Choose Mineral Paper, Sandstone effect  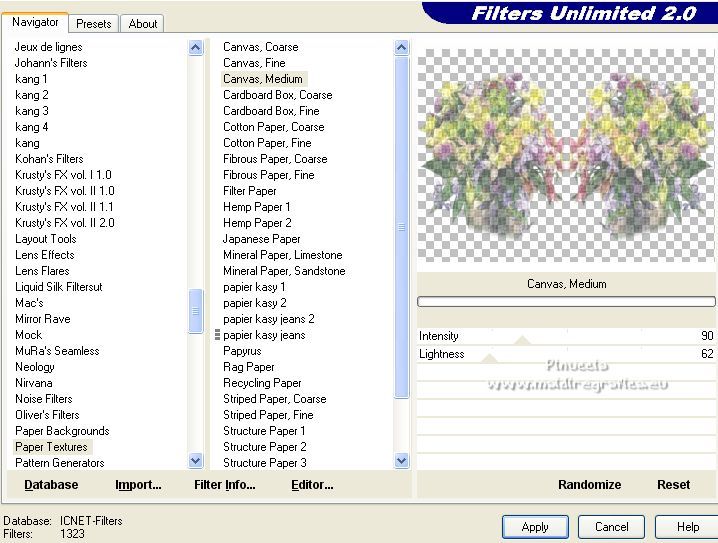[x=284, y=271]
